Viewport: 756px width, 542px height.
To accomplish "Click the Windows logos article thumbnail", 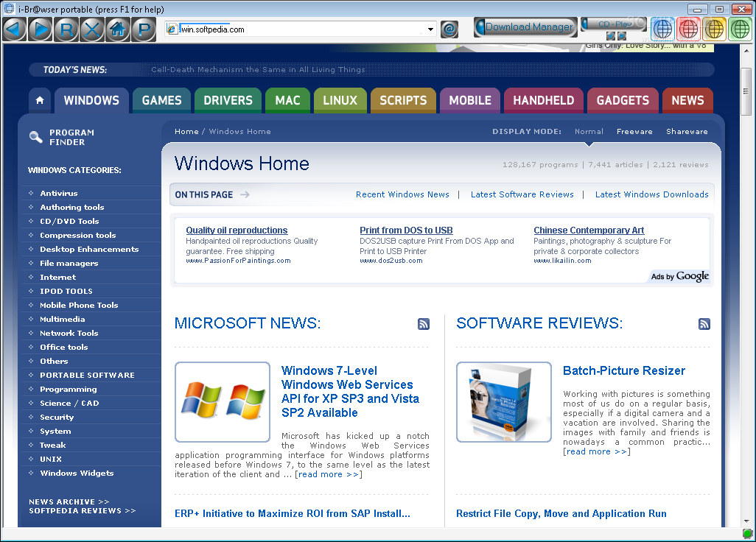I will [x=223, y=402].
